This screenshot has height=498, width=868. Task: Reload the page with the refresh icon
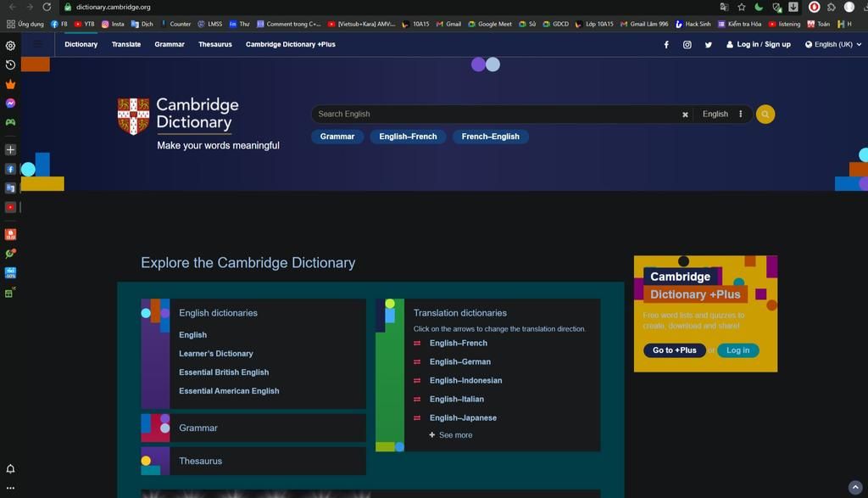(47, 7)
